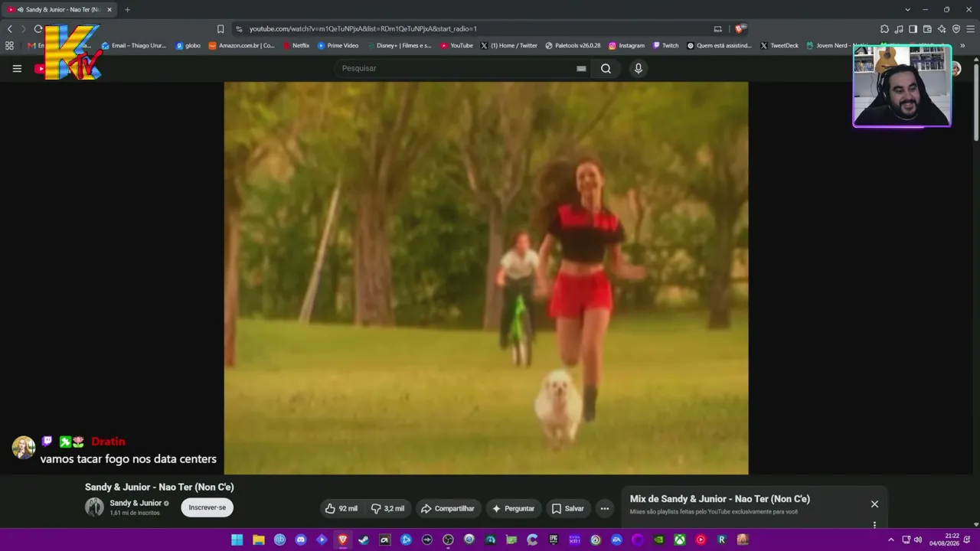Open Discord from the taskbar
This screenshot has width=980, height=551.
(x=301, y=540)
